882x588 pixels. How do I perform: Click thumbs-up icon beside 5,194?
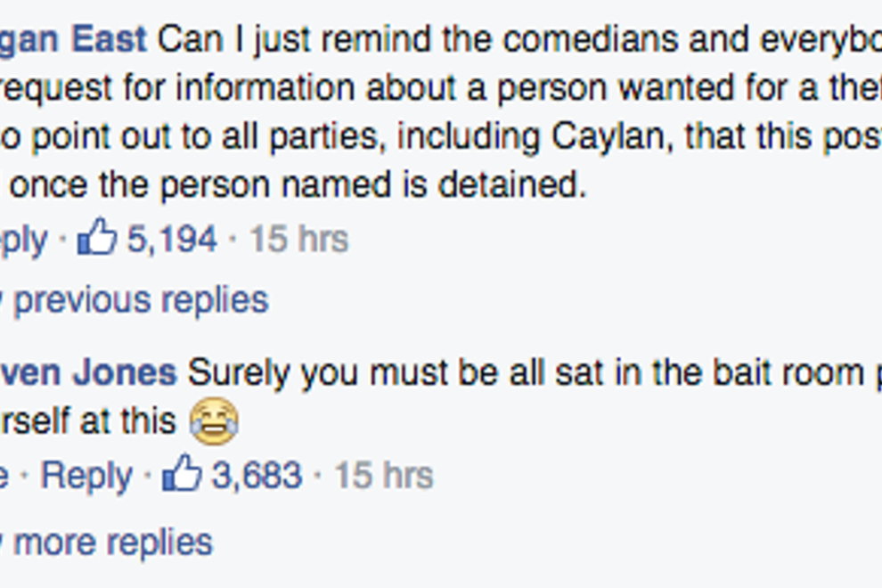pos(96,239)
